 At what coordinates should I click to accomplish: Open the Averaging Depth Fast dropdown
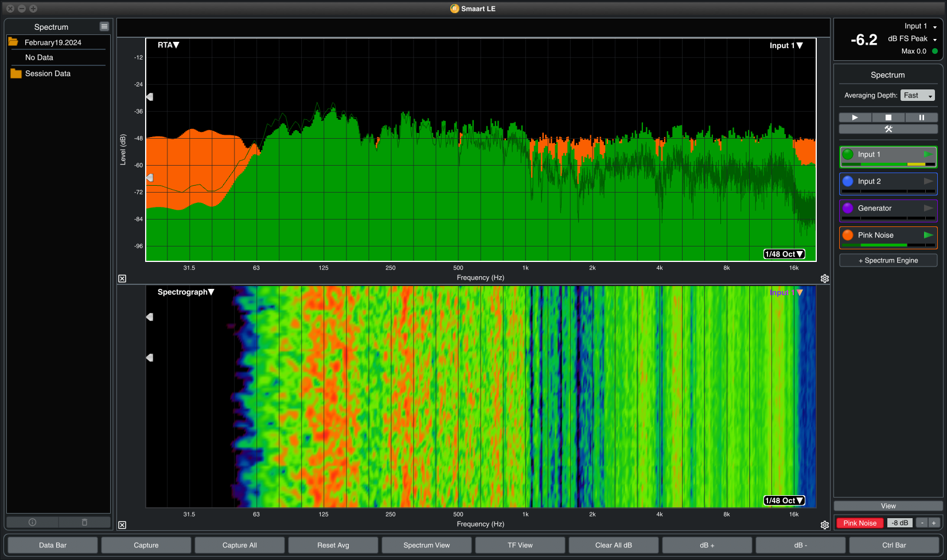[x=918, y=95]
